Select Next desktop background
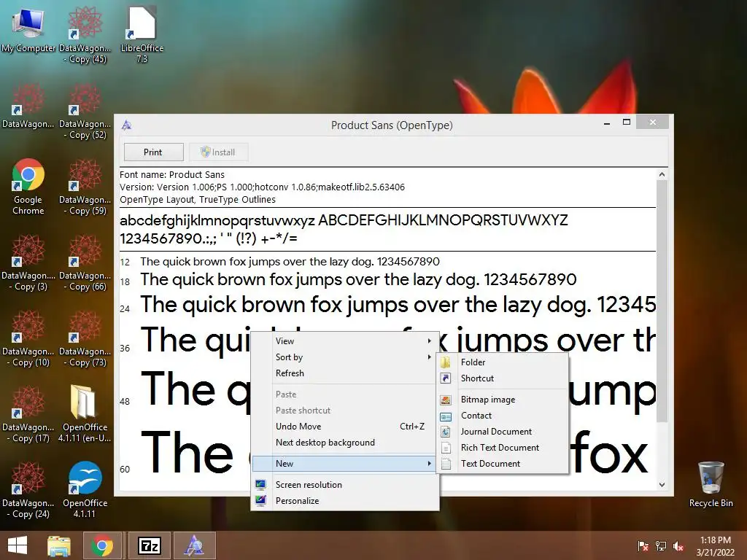 [x=354, y=443]
